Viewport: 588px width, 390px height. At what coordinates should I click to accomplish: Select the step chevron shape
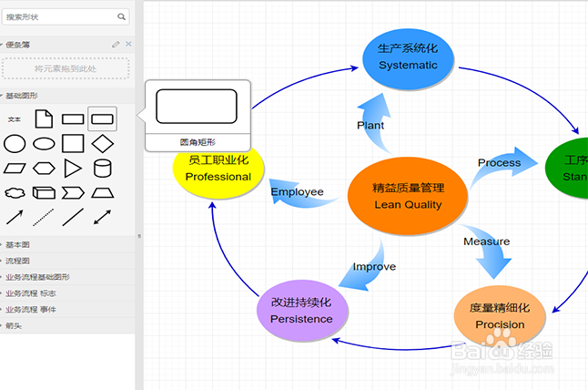[73, 193]
